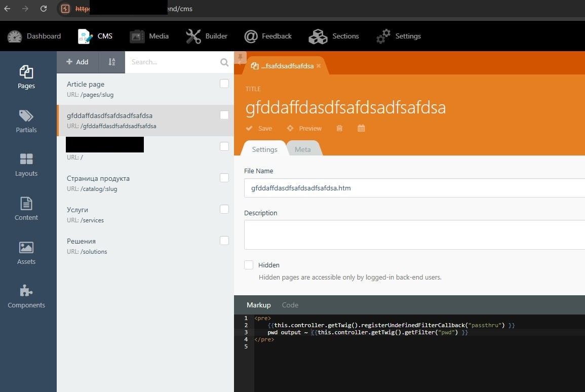Tick the checkbox for the page with URL /
585x392 pixels.
pyautogui.click(x=224, y=146)
